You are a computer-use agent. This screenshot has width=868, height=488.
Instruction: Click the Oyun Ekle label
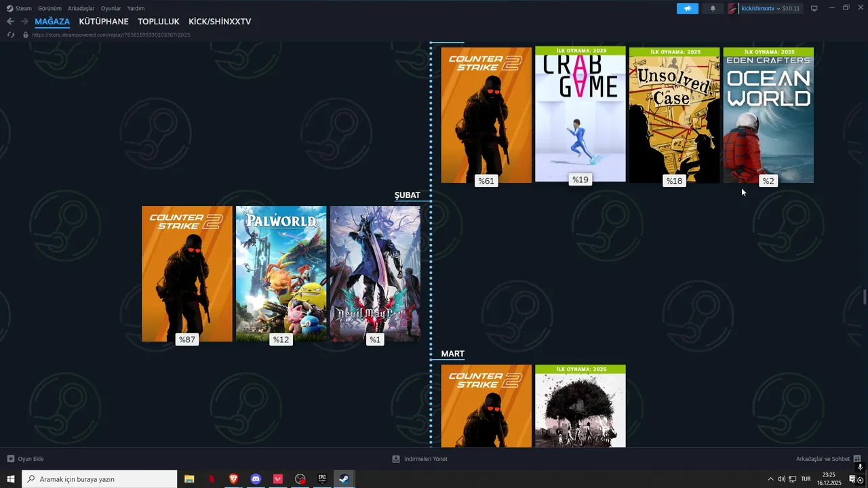point(31,459)
